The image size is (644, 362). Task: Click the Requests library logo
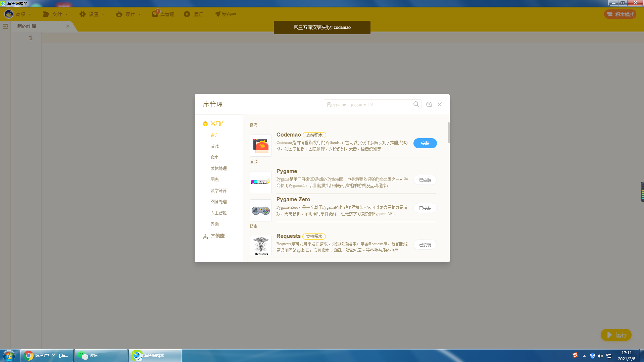click(261, 246)
